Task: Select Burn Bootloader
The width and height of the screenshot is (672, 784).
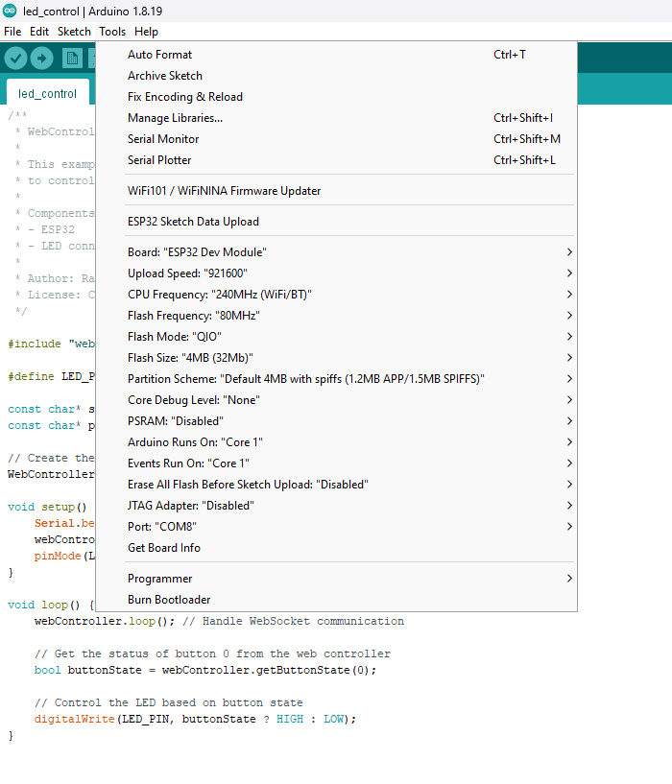Action: pos(336,600)
